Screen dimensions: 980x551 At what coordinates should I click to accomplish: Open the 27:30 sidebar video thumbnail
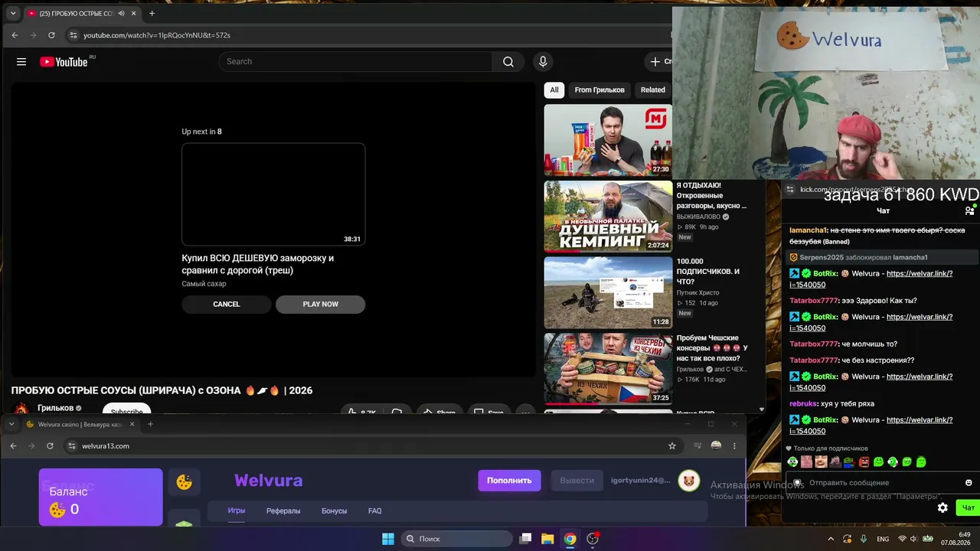pos(608,140)
